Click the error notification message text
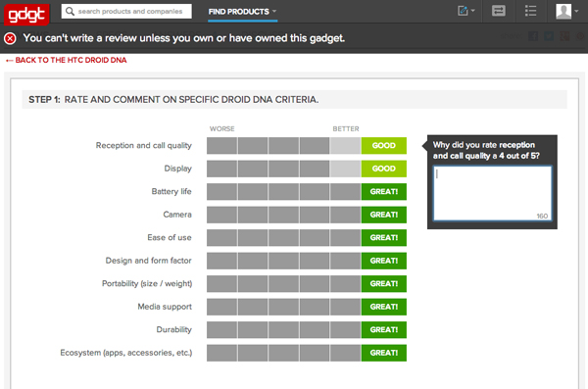The height and width of the screenshot is (389, 588). tap(184, 38)
